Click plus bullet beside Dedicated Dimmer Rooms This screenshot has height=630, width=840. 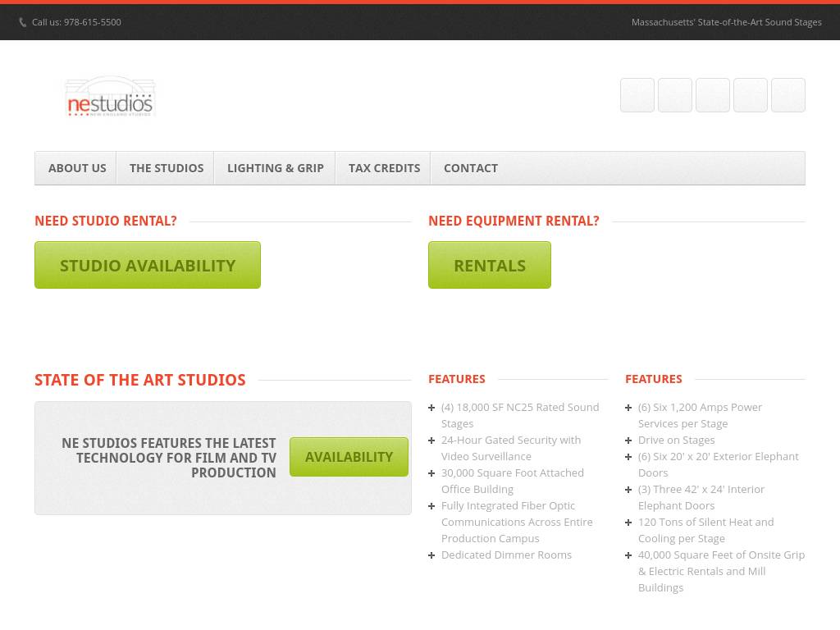point(431,555)
